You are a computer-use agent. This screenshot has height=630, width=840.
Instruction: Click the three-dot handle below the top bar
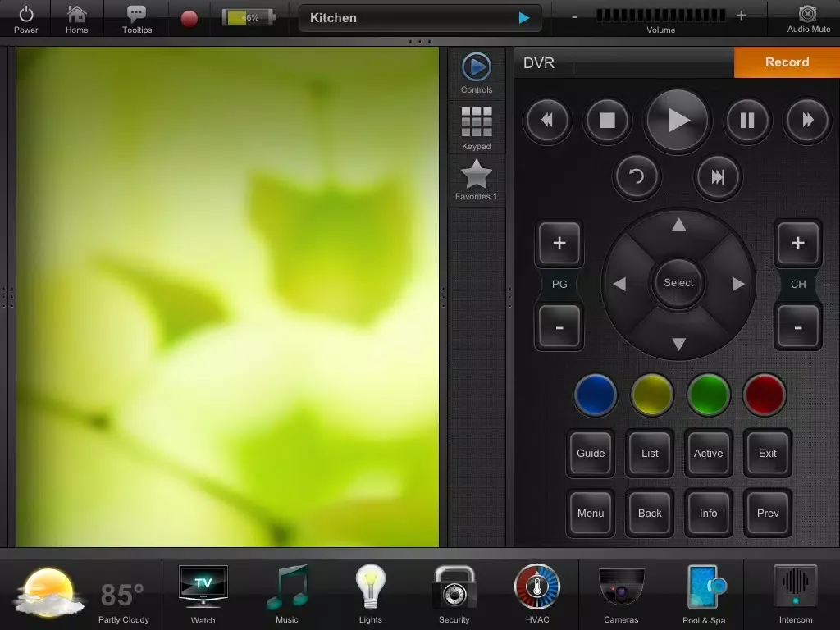click(x=419, y=41)
